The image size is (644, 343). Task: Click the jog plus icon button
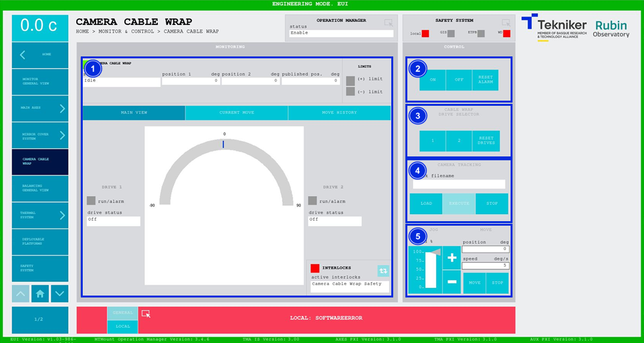point(452,258)
